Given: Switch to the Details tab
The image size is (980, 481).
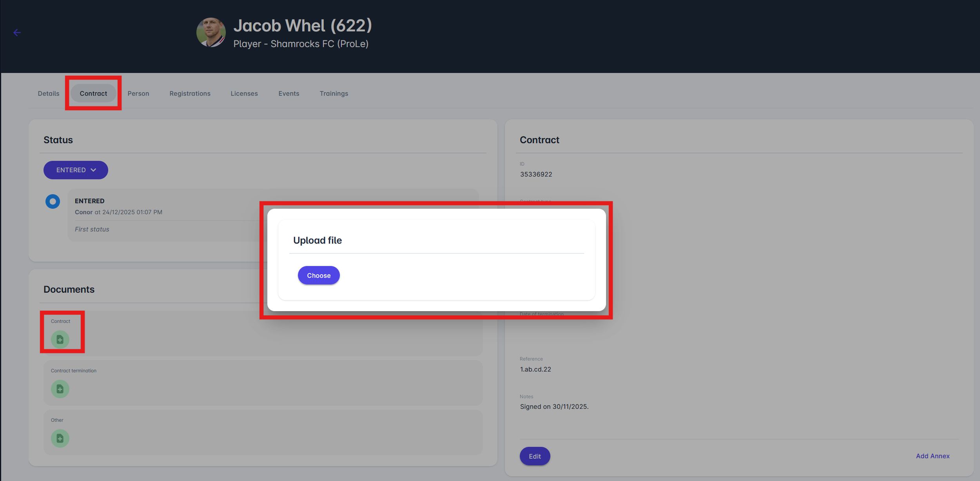Looking at the screenshot, I should click(x=49, y=93).
